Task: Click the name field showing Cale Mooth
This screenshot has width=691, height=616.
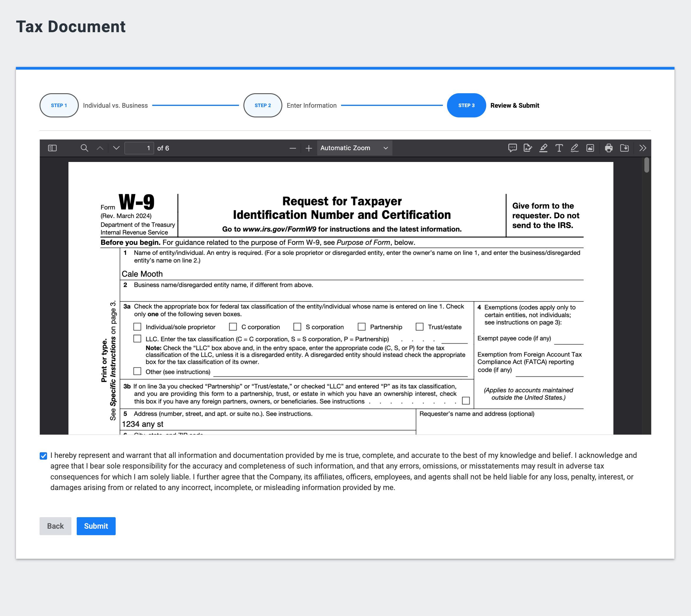Action: click(351, 273)
